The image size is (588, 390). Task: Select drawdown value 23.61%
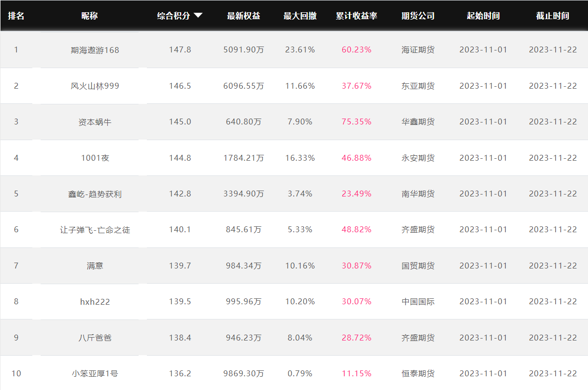pos(300,49)
